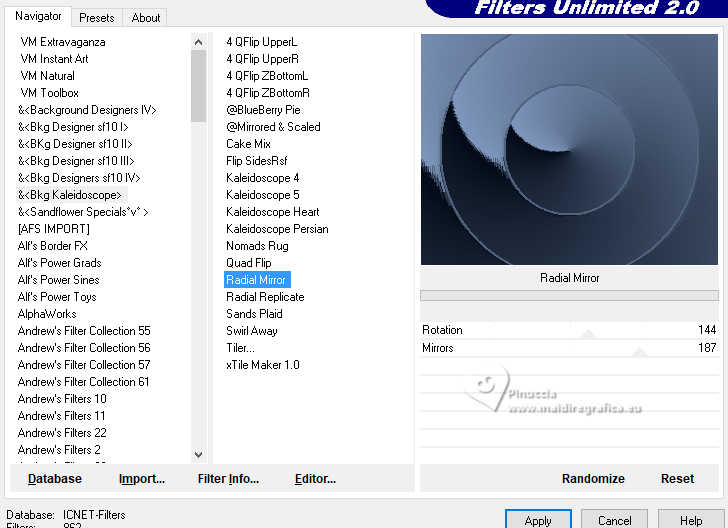Choose the Kaleidoscope Persian filter
The image size is (728, 528).
point(277,229)
